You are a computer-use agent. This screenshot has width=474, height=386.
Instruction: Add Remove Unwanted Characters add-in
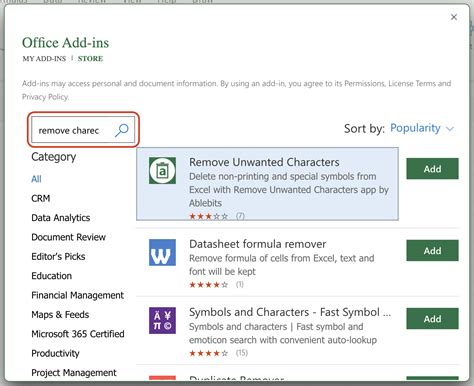(432, 169)
